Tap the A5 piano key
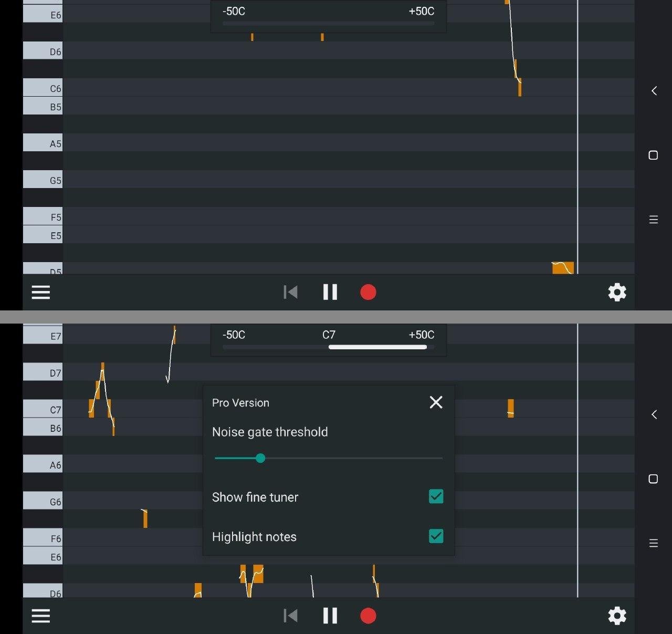The height and width of the screenshot is (634, 672). [x=43, y=143]
